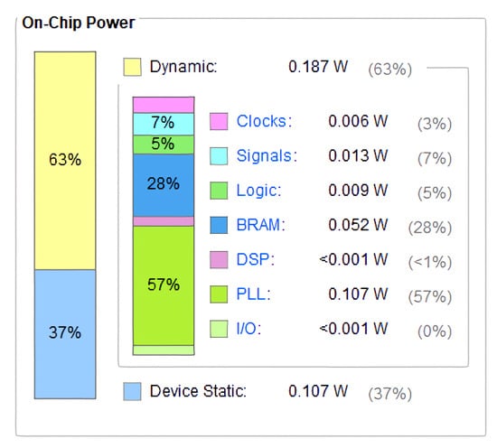Viewport: 497px width, 448px height.
Task: Open the Clocks power link
Action: [264, 121]
